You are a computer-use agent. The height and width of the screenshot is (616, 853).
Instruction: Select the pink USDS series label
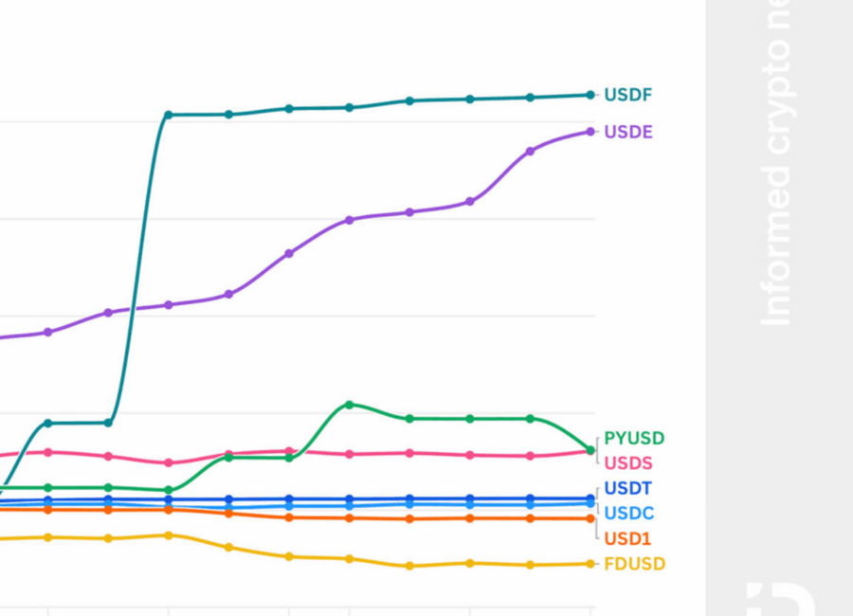627,463
